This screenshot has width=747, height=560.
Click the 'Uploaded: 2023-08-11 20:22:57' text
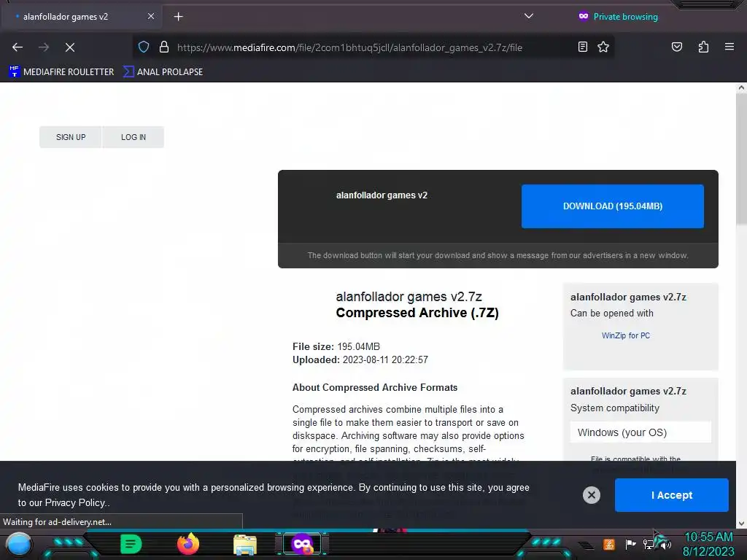click(x=360, y=360)
